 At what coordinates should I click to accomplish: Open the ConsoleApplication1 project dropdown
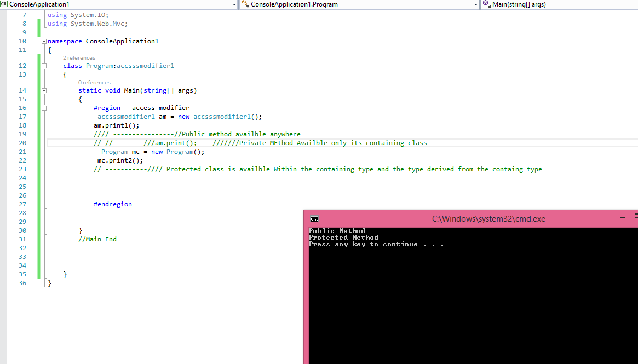click(235, 4)
